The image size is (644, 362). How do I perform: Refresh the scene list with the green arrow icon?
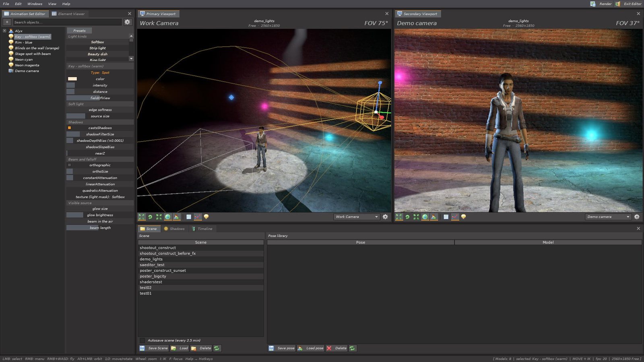point(217,348)
